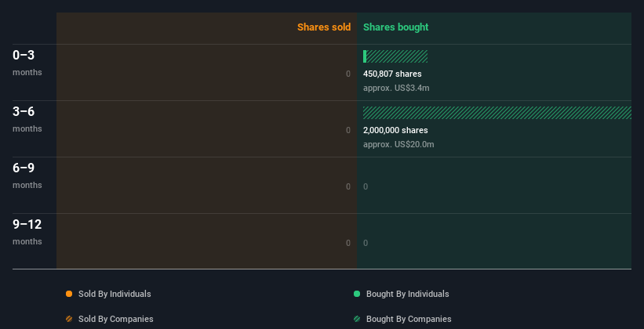
Task: Click the 6–9 months row label
Action: (27, 175)
